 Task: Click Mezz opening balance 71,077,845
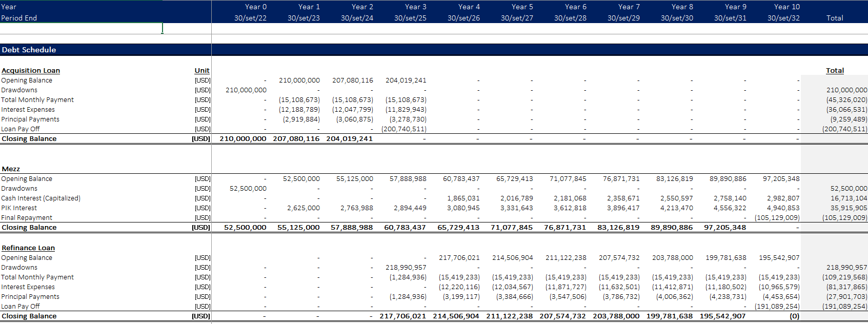568,179
